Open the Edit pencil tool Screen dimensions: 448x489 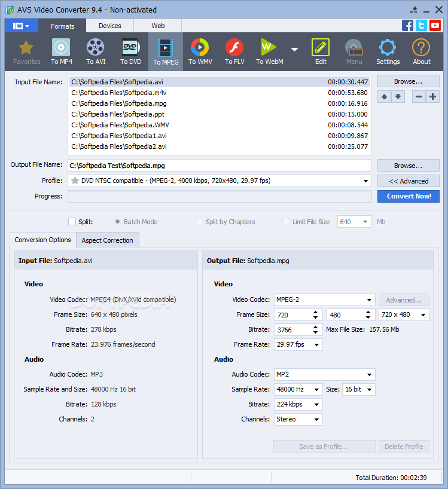coord(321,48)
